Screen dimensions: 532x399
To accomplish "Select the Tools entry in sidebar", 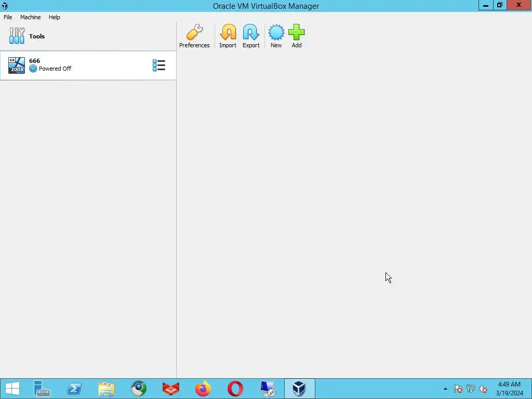I will coord(88,36).
